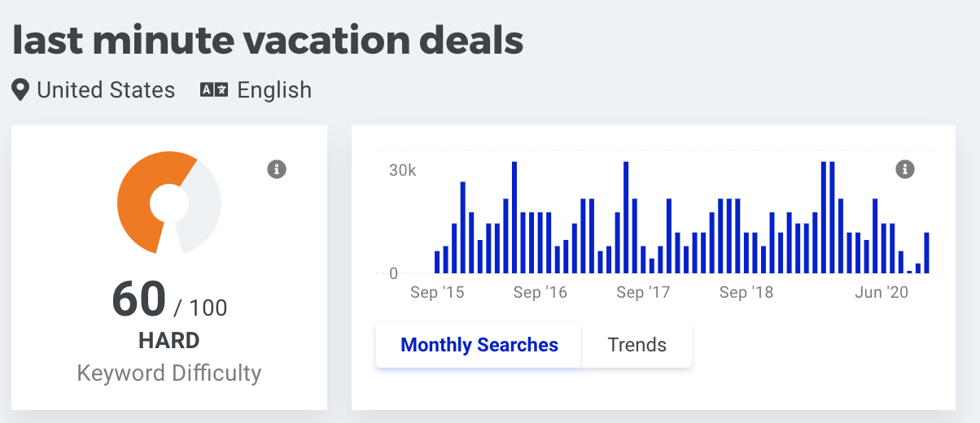The width and height of the screenshot is (980, 423).
Task: Click the location pin icon beside United States
Action: (x=20, y=89)
